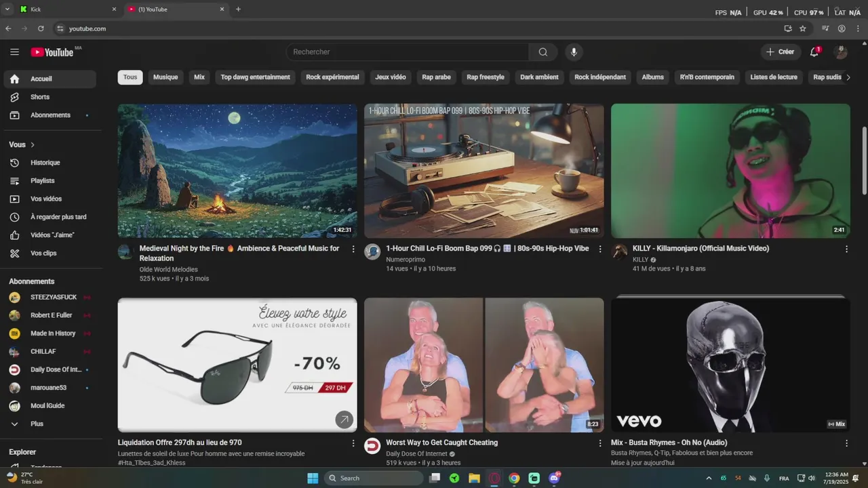Open Numeroprimo channel avatar

(372, 252)
